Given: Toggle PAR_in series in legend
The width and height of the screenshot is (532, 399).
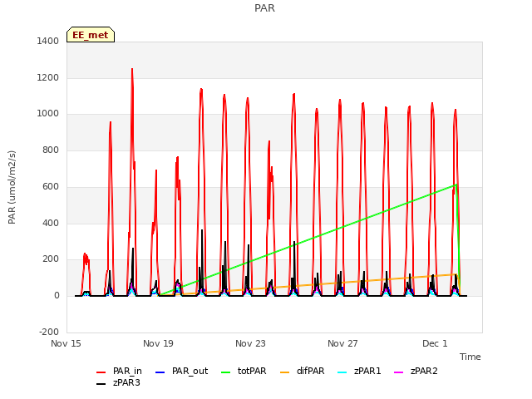Looking at the screenshot, I should (x=119, y=372).
